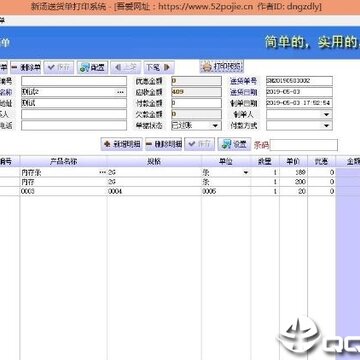The width and height of the screenshot is (360, 360).
Task: Open the 配置 configuration button in top toolbar
Action: pyautogui.click(x=92, y=68)
